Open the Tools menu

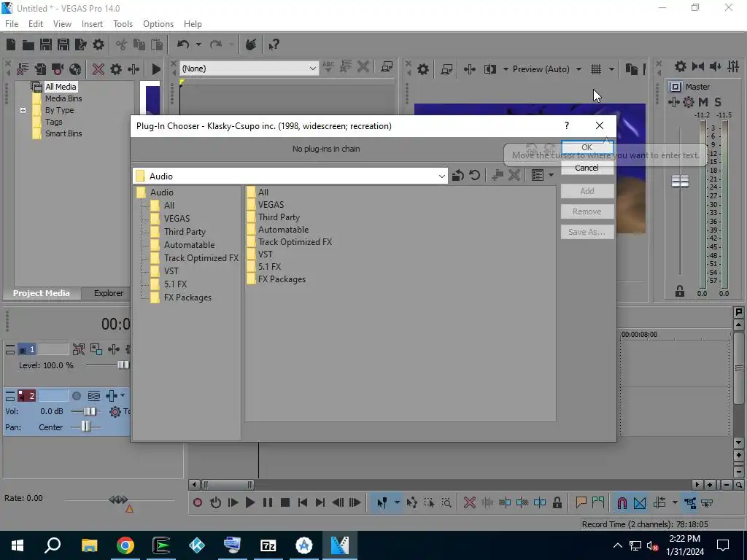[123, 24]
